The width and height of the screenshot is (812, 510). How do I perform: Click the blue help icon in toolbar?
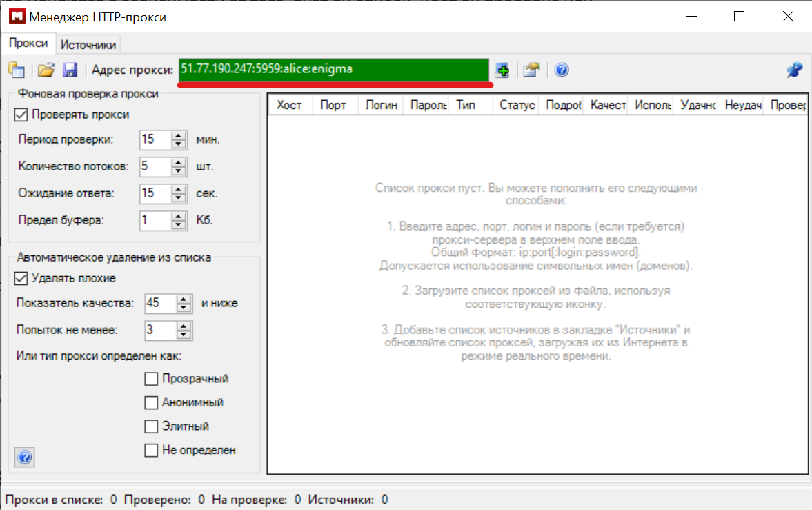(562, 70)
